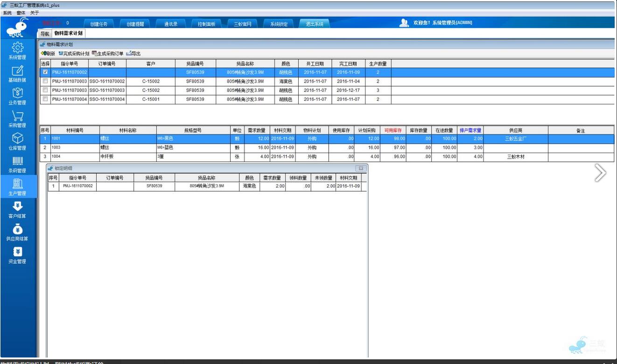
Task: Close the 锁定明细 popup window
Action: point(360,168)
